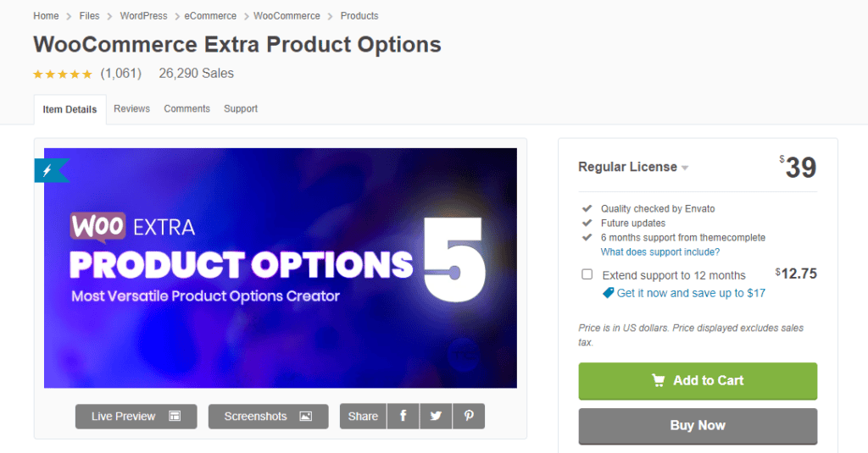Click the product preview banner image
The width and height of the screenshot is (868, 453).
280,268
